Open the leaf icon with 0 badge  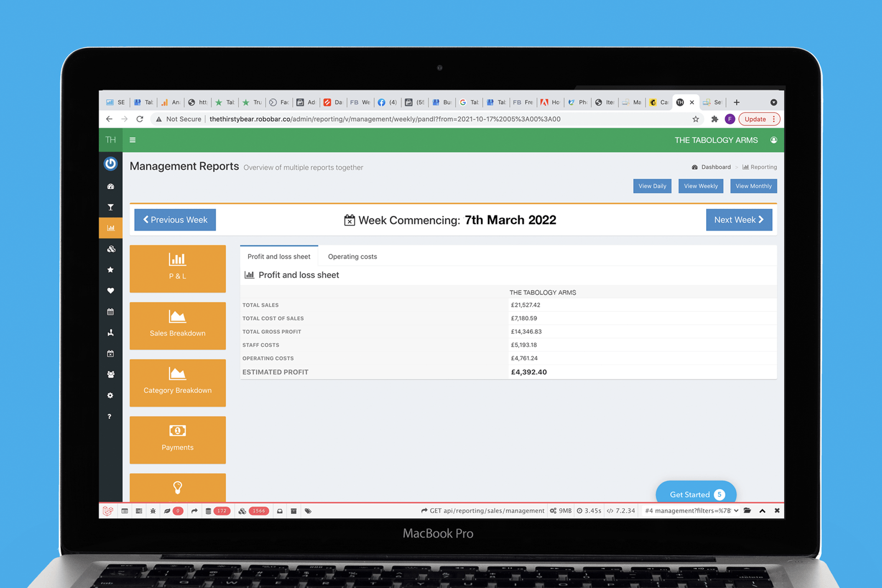(173, 511)
